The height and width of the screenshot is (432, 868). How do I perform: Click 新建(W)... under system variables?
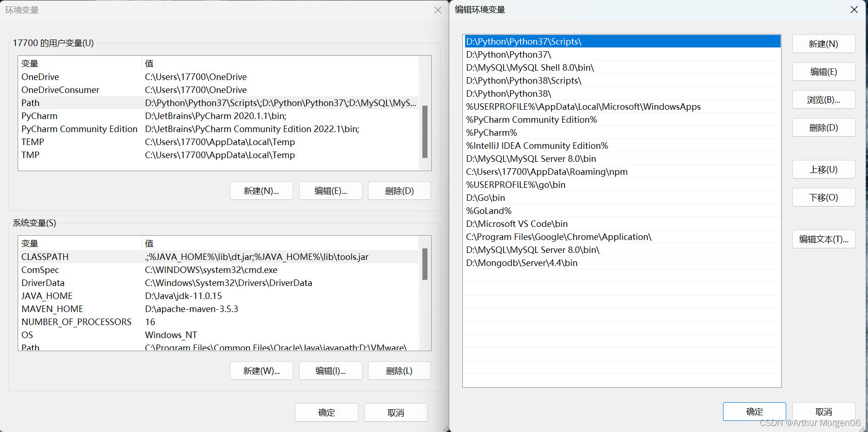[x=261, y=371]
